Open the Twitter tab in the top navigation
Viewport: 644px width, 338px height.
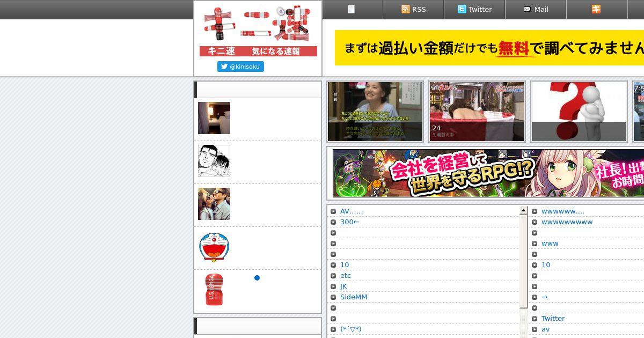474,9
